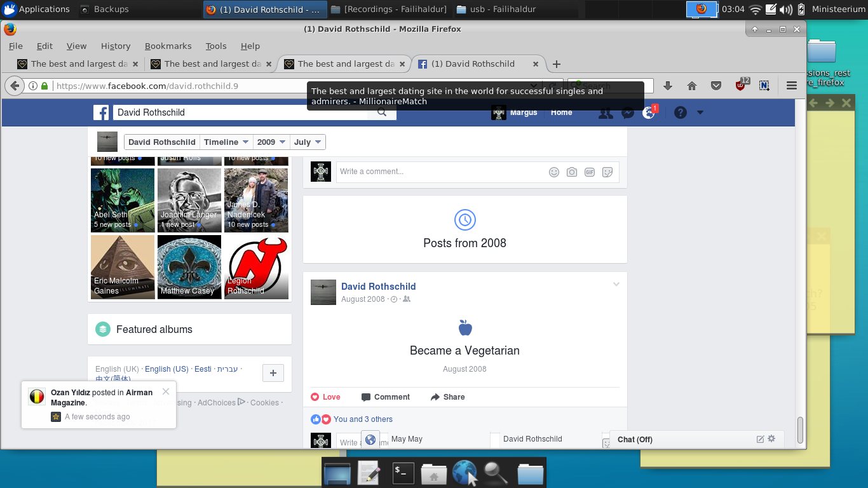Open Firefox downloads arrow icon

(668, 86)
